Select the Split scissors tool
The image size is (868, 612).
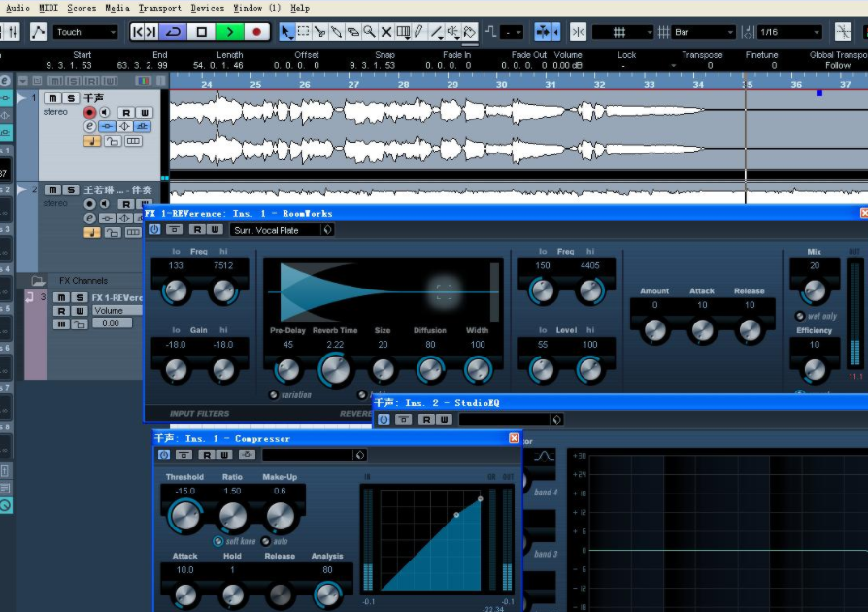[x=320, y=31]
